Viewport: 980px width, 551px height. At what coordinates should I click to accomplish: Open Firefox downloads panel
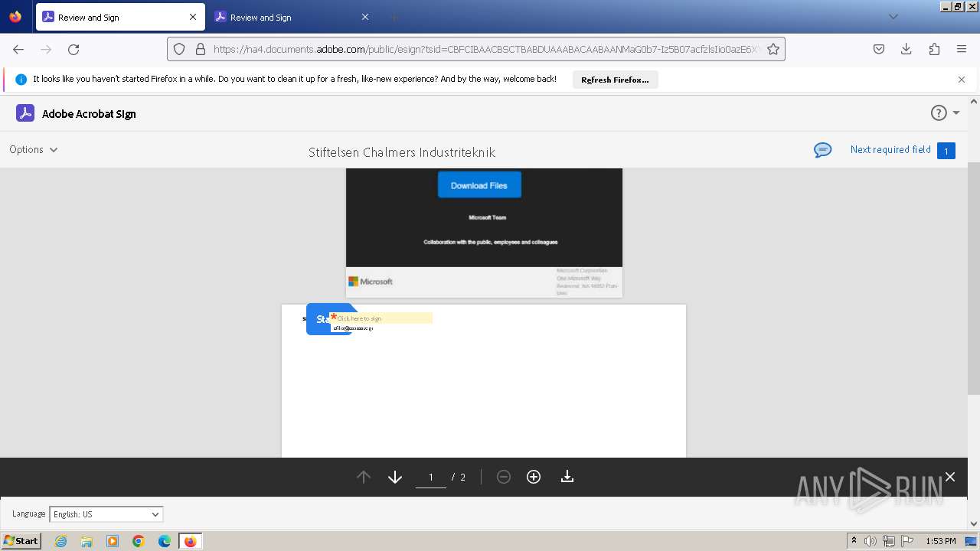tap(906, 49)
